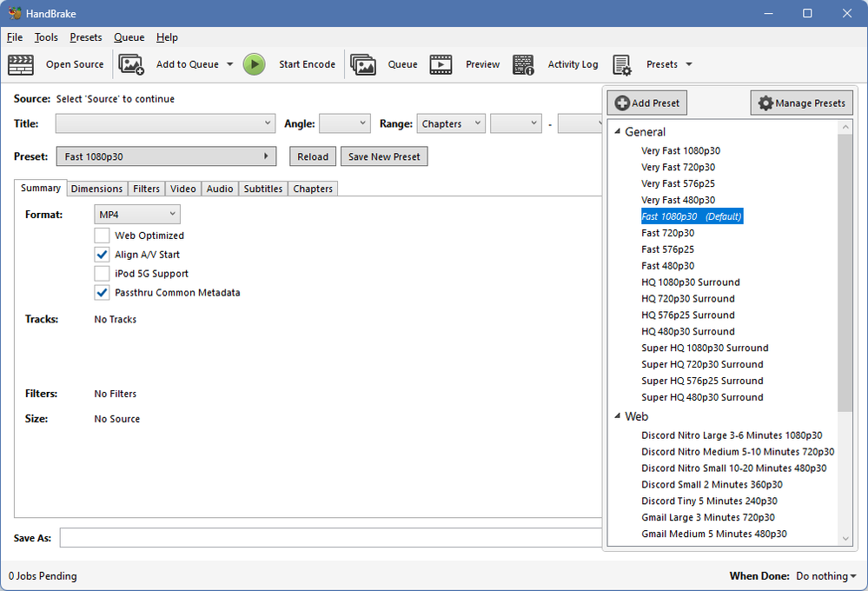Click the Activity Log label
The height and width of the screenshot is (591, 868).
[x=573, y=64]
